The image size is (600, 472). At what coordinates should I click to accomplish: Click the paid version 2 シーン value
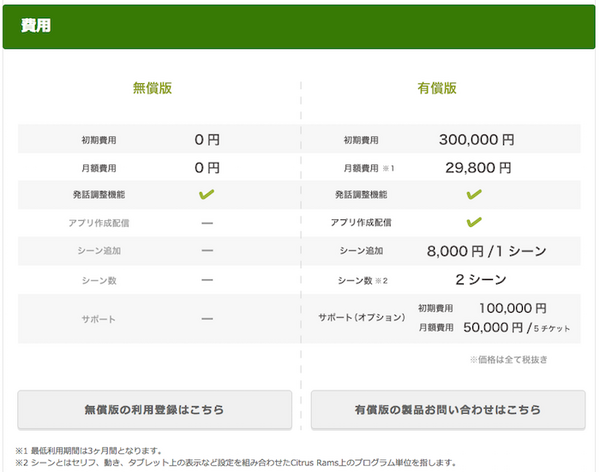coord(478,281)
